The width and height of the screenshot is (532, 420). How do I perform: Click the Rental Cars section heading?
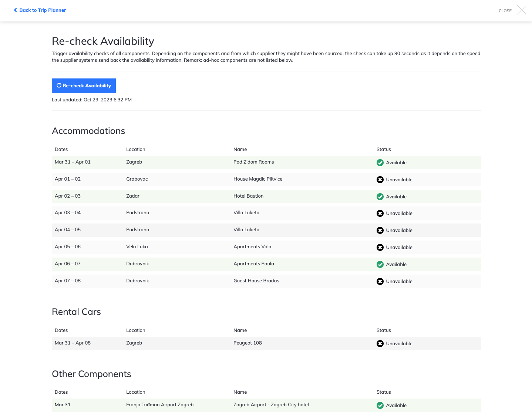click(x=76, y=312)
